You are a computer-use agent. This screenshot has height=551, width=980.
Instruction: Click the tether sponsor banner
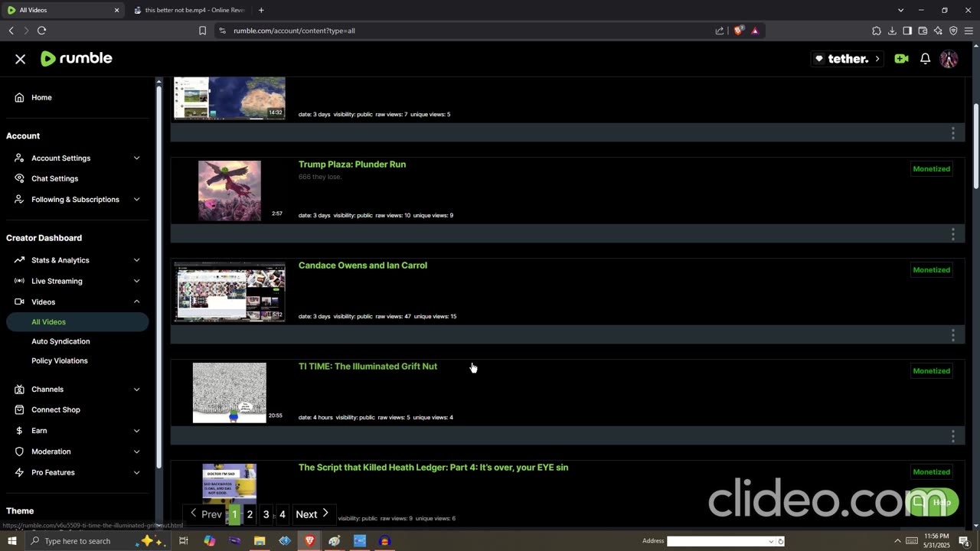(848, 59)
